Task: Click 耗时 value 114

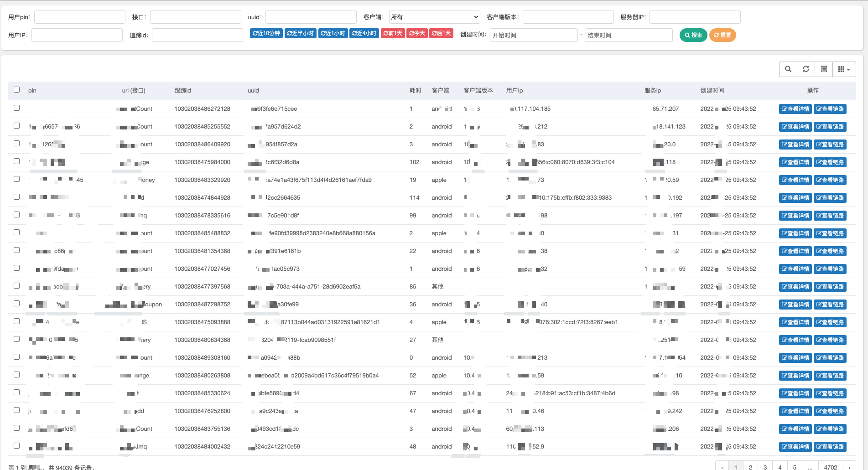Action: point(414,198)
